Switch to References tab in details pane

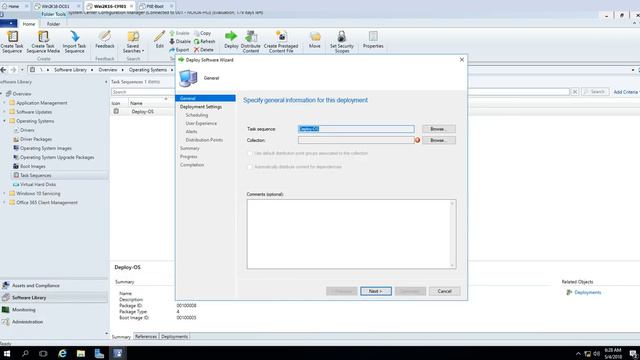146,336
